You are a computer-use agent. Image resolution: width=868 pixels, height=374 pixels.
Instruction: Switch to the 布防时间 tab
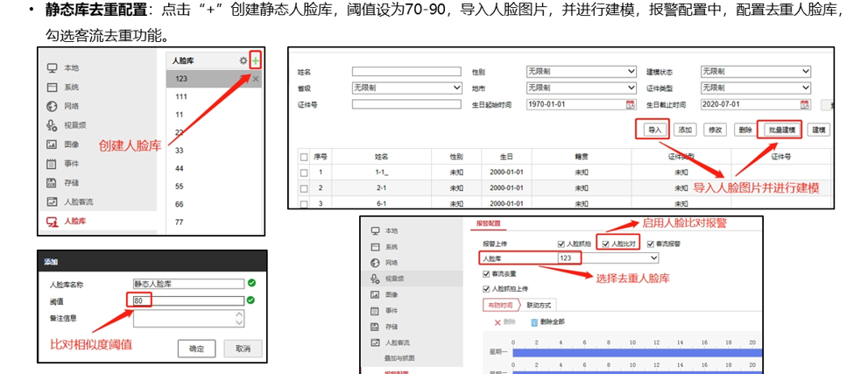point(500,305)
